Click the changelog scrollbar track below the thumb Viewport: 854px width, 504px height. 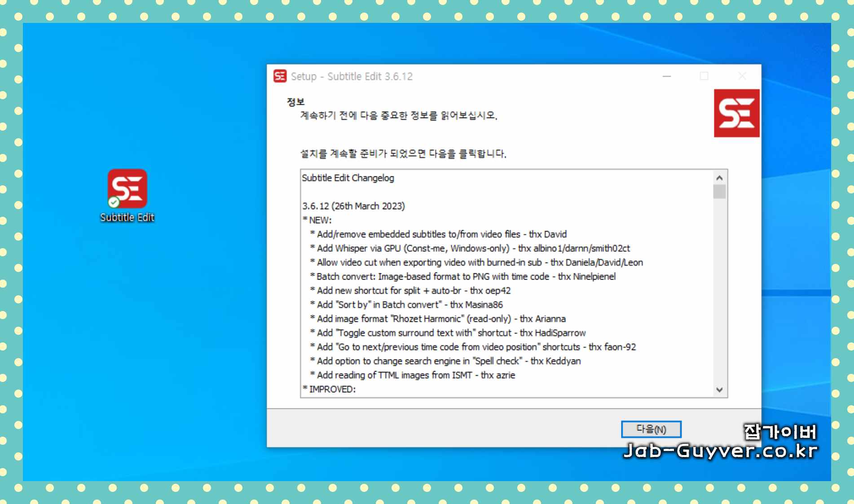719,290
